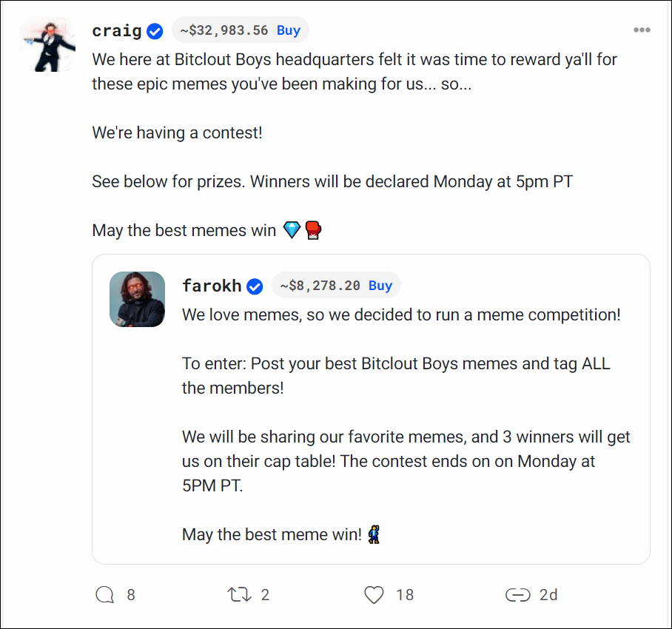Click the pixel character emoji in farokh's post

(x=374, y=534)
